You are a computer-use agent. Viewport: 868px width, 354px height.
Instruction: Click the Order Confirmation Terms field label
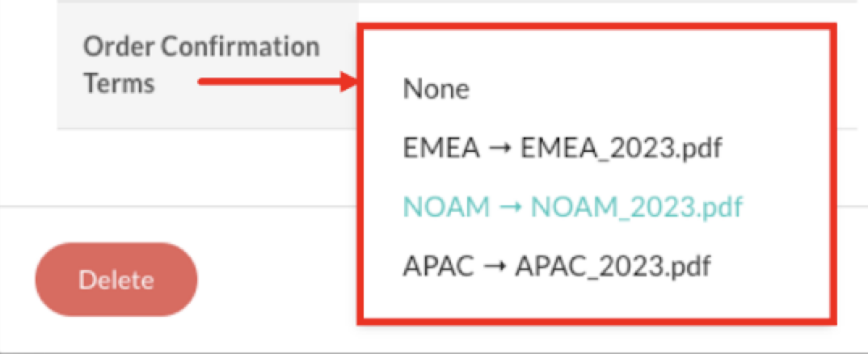click(201, 65)
